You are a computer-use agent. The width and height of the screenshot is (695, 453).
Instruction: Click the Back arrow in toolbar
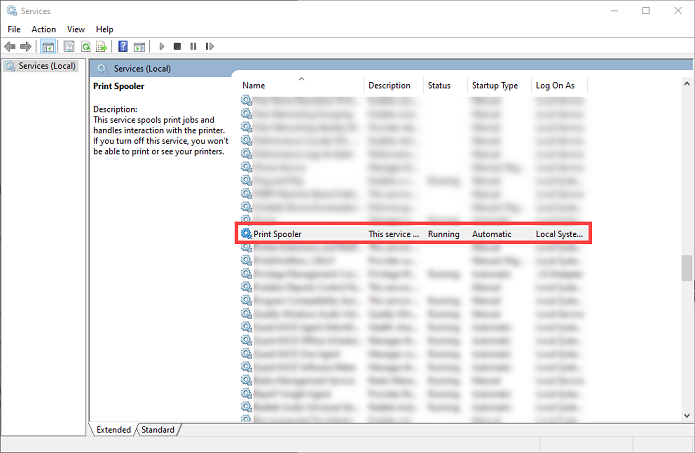[10, 46]
